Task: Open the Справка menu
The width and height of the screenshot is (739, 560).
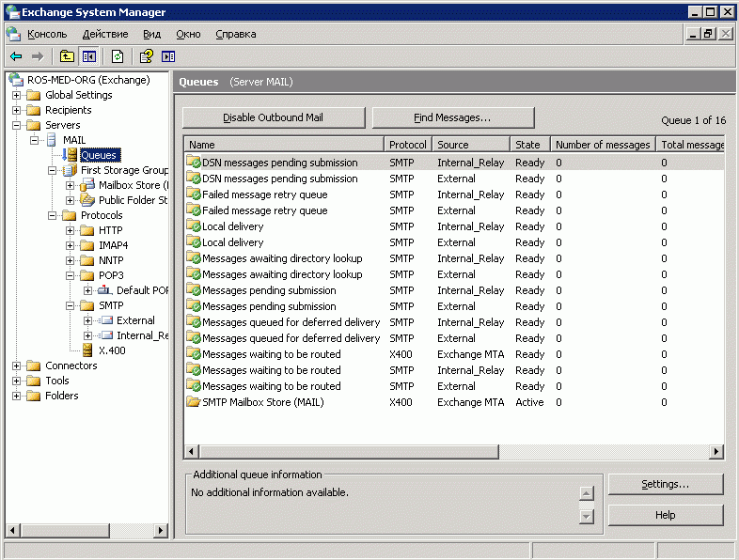Action: click(x=236, y=34)
